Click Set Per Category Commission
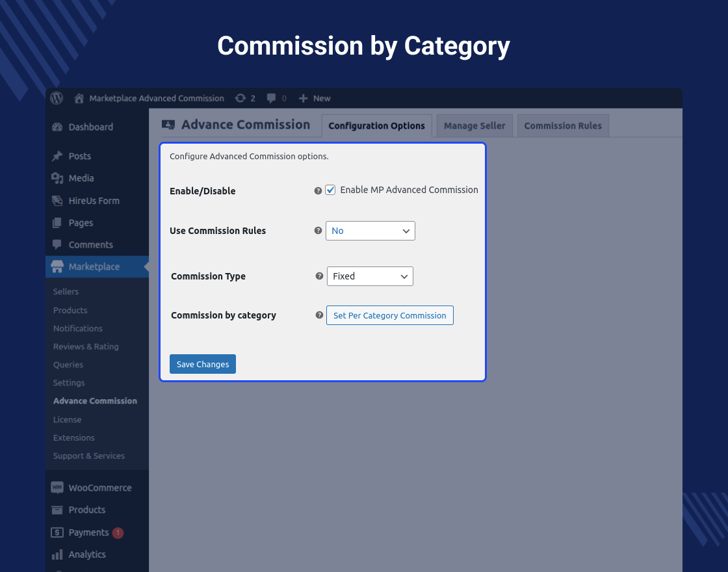This screenshot has height=572, width=728. (389, 315)
